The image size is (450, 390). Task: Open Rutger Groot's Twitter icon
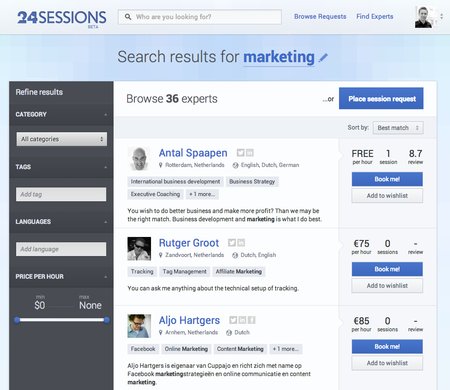click(x=232, y=243)
